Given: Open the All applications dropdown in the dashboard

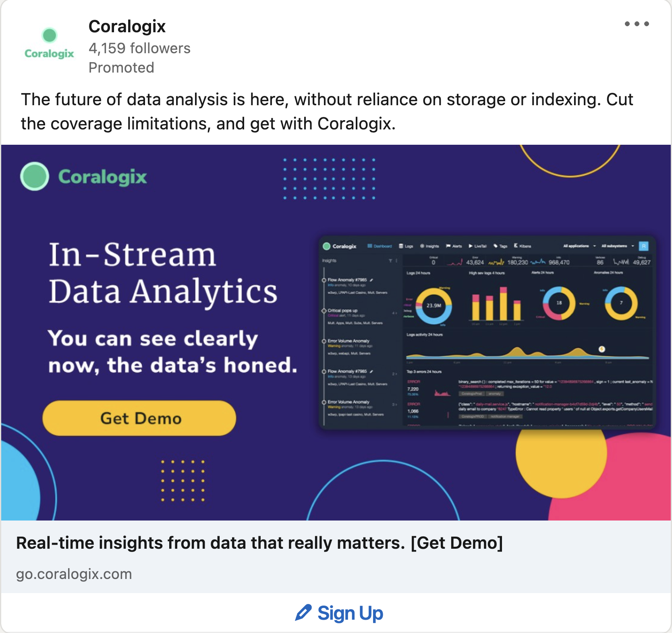Looking at the screenshot, I should [579, 246].
